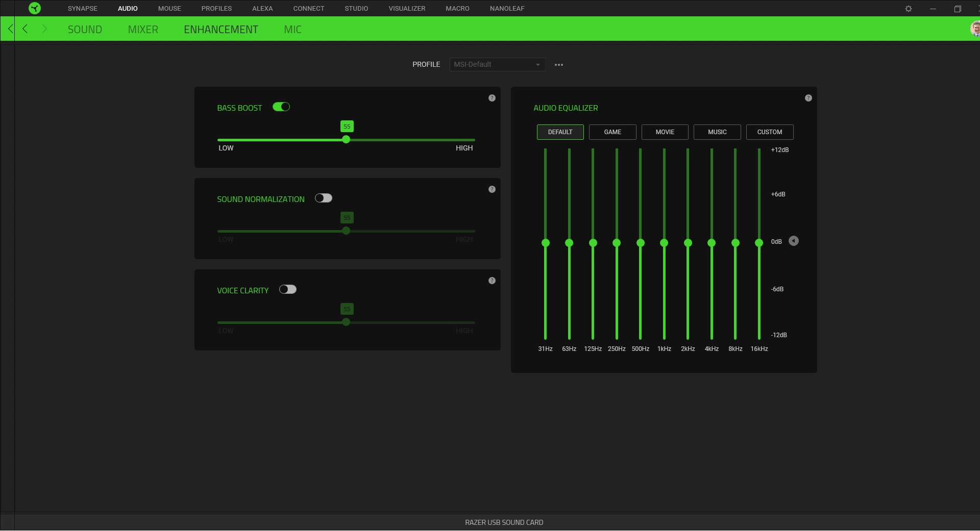This screenshot has width=980, height=531.
Task: Select the CUSTOM equalizer preset
Action: point(770,132)
